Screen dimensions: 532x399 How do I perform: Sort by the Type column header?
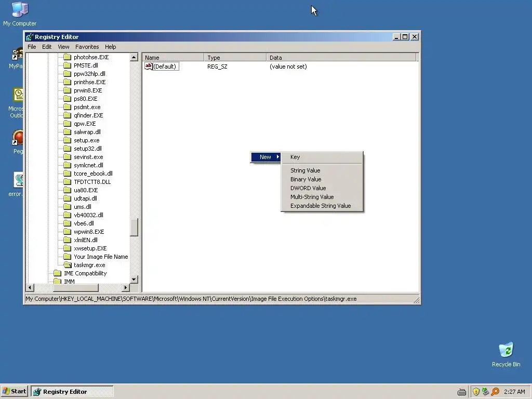click(235, 57)
